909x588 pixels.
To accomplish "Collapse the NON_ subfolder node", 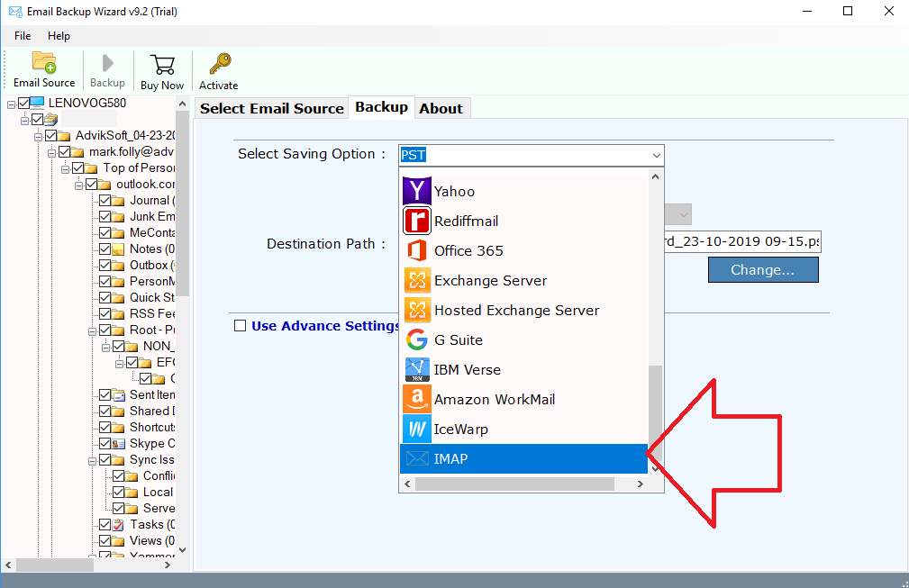I will (x=106, y=348).
